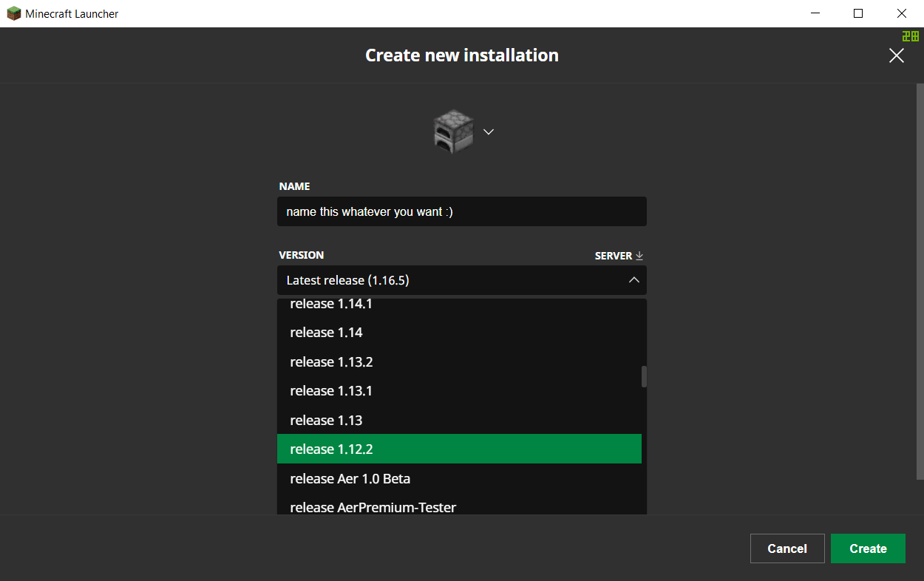Select highlighted release 1.12.2
The height and width of the screenshot is (581, 924).
coord(459,449)
